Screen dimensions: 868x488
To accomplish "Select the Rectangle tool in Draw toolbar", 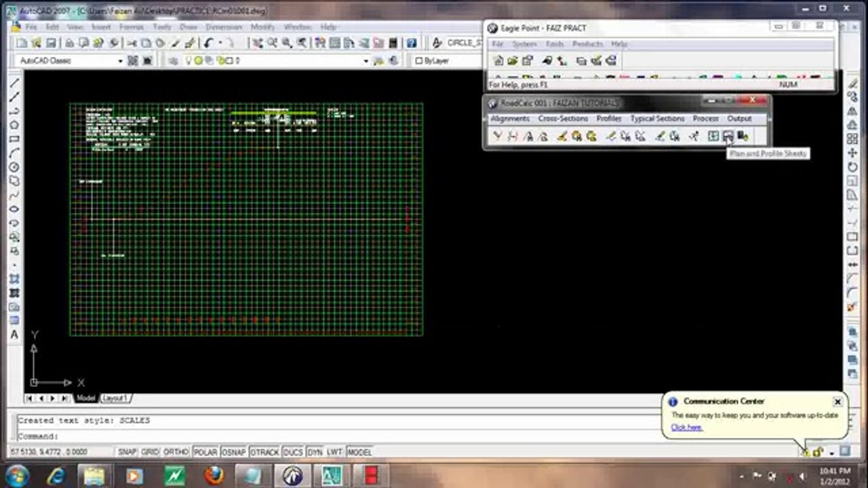I will point(14,140).
